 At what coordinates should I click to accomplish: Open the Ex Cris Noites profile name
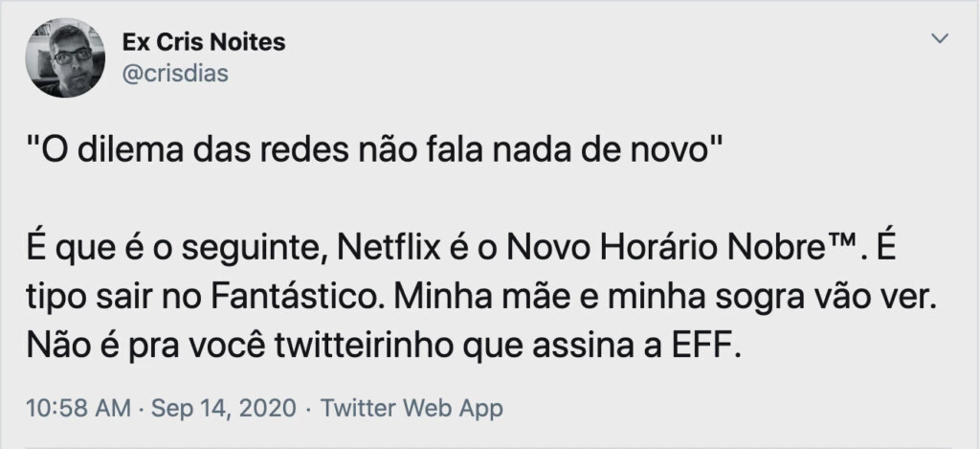pyautogui.click(x=203, y=43)
